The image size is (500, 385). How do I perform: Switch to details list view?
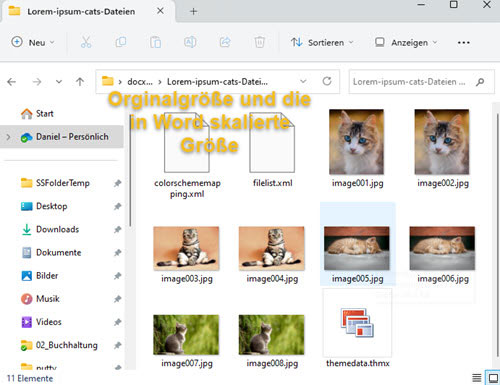coord(477,378)
